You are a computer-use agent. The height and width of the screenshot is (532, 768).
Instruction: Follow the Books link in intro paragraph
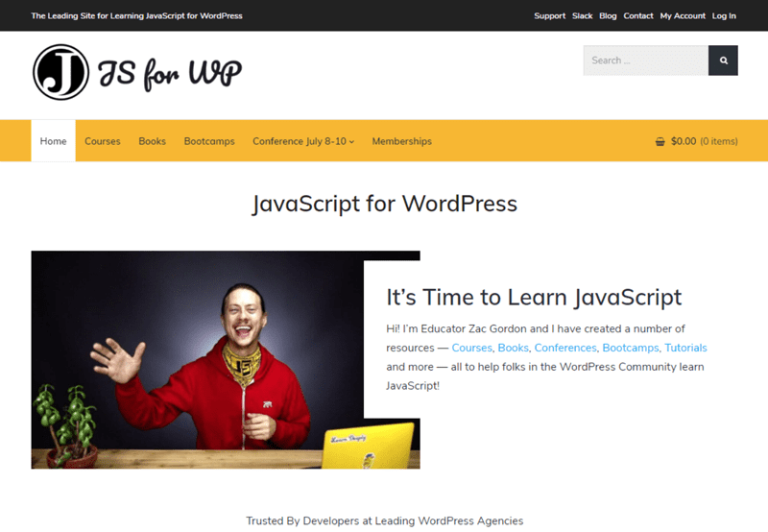(514, 348)
